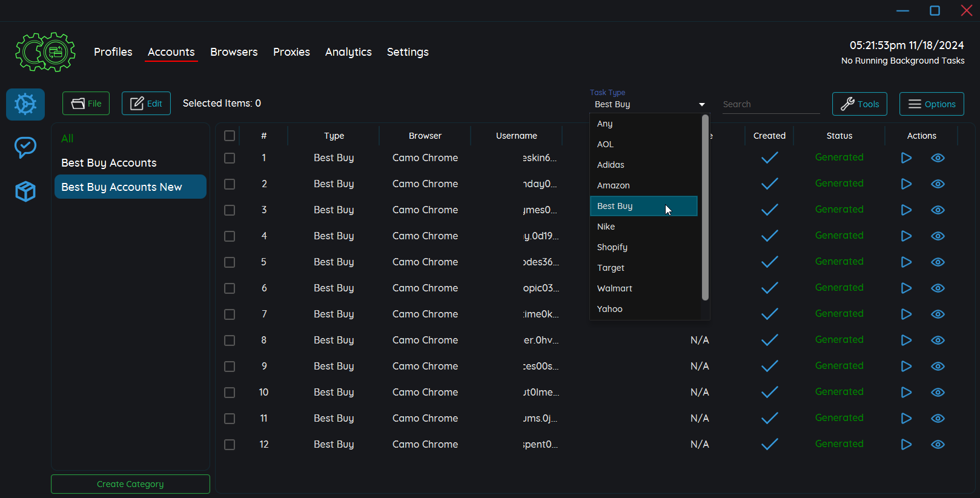
Task: Click the eye icon for row 3
Action: click(938, 210)
